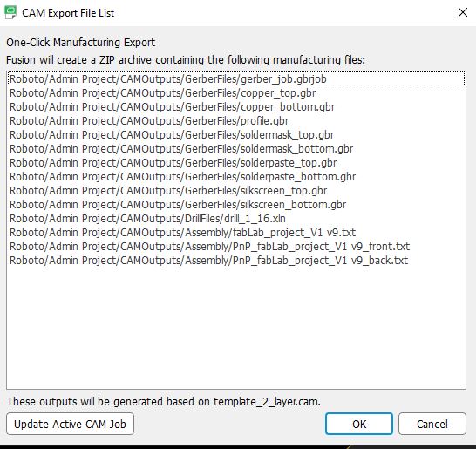Select the copper_bottom.gbr entry
The height and width of the screenshot is (449, 476).
pos(236,107)
